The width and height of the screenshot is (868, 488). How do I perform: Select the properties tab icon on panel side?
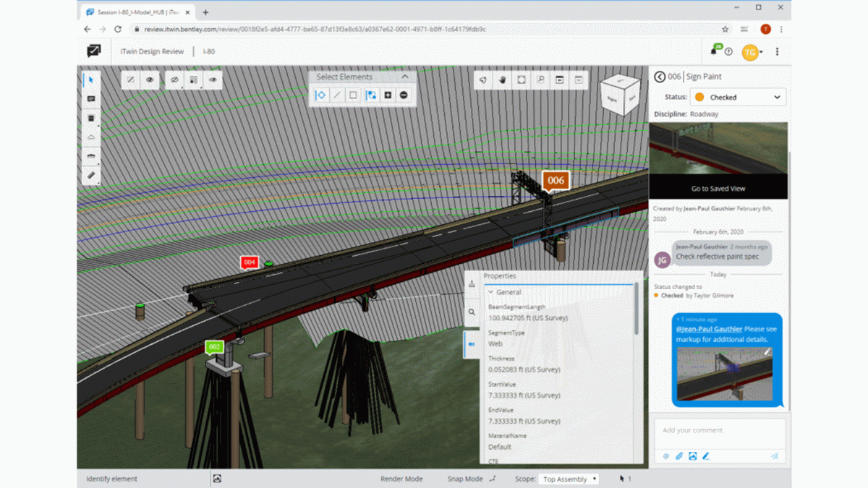472,344
